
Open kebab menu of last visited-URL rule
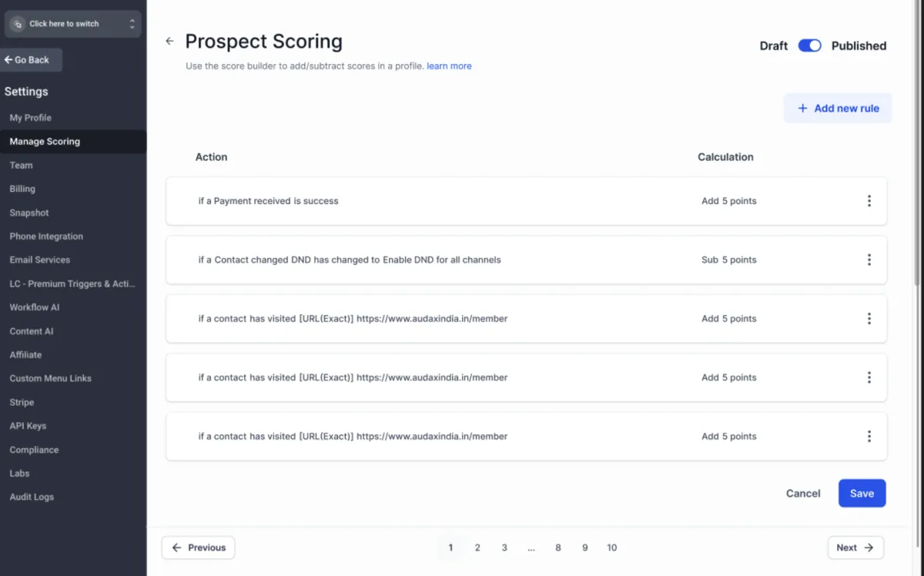[x=869, y=437]
